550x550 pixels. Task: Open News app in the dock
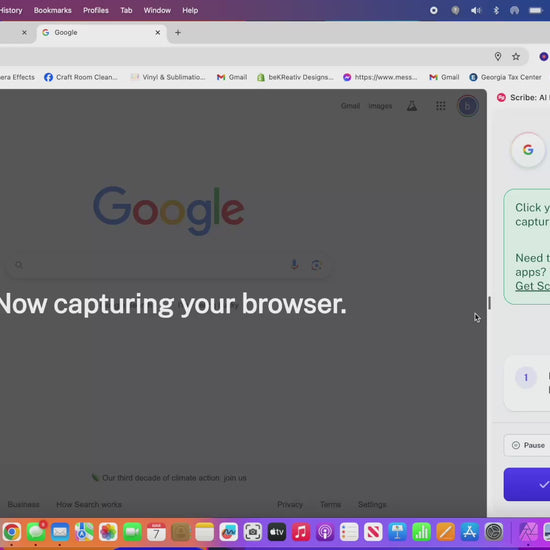tap(373, 532)
